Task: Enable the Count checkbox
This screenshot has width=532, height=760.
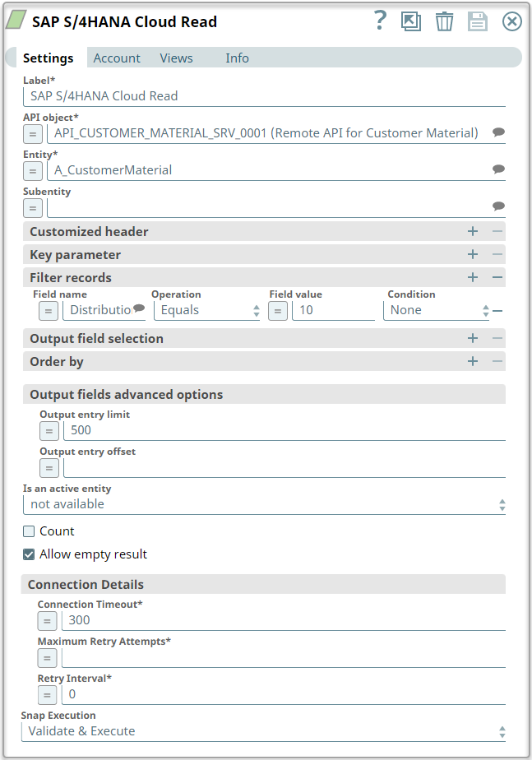Action: (29, 531)
